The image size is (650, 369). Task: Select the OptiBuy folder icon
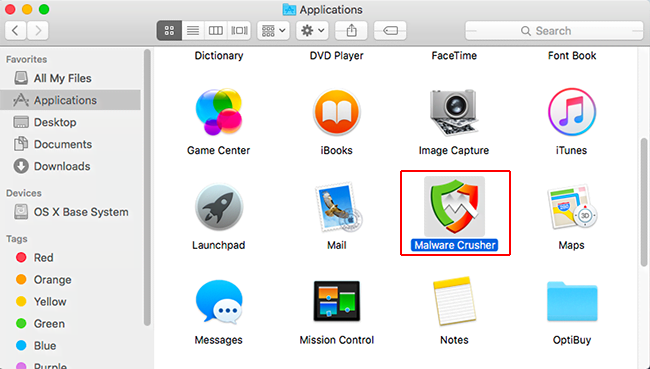click(x=572, y=301)
